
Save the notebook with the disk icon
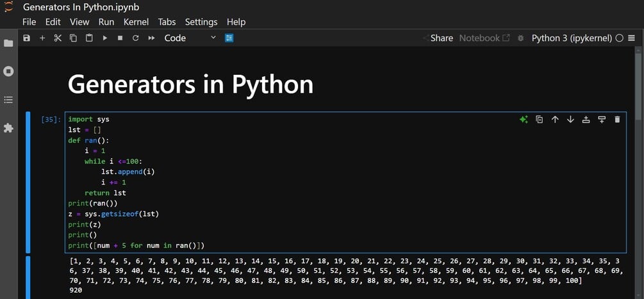[26, 38]
